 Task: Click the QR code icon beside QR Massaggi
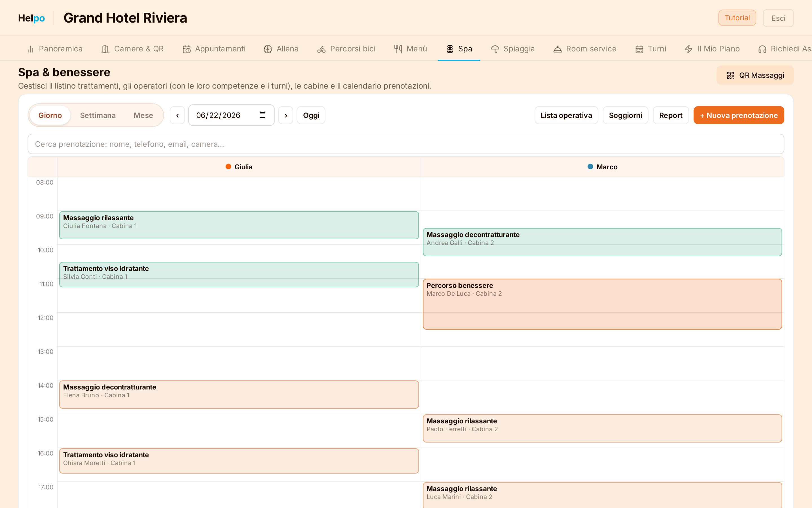(x=731, y=75)
